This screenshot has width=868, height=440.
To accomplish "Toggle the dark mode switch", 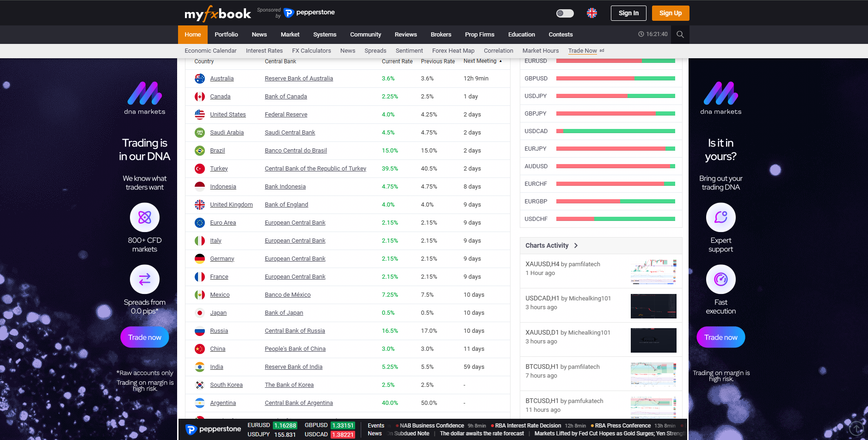I will (565, 13).
